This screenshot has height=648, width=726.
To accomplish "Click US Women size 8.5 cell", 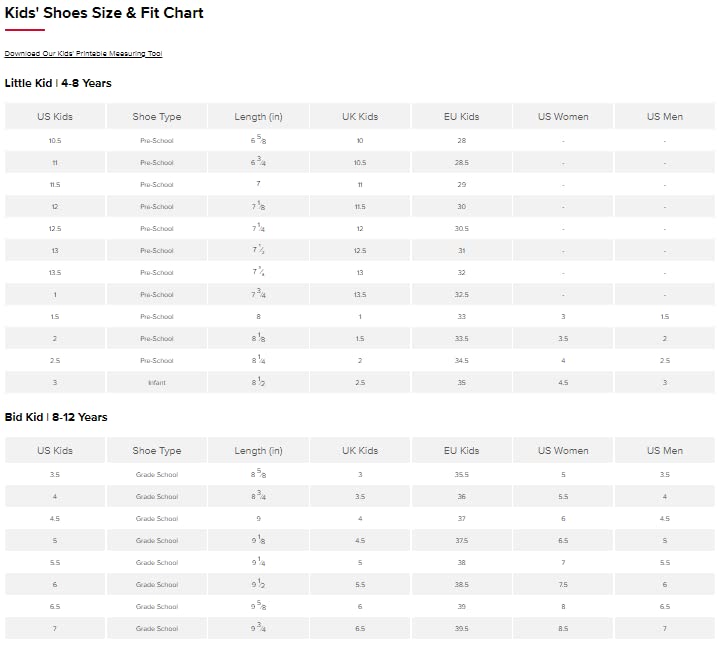I will pyautogui.click(x=563, y=629).
